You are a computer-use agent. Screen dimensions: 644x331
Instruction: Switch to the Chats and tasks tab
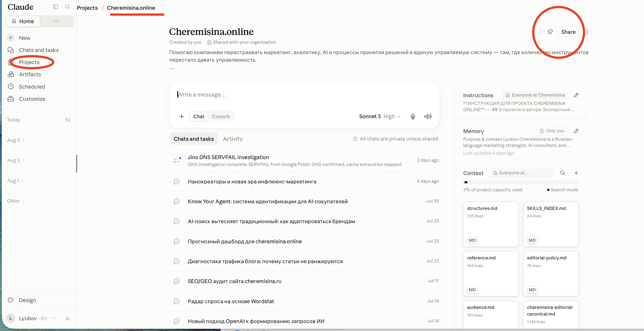pos(194,139)
